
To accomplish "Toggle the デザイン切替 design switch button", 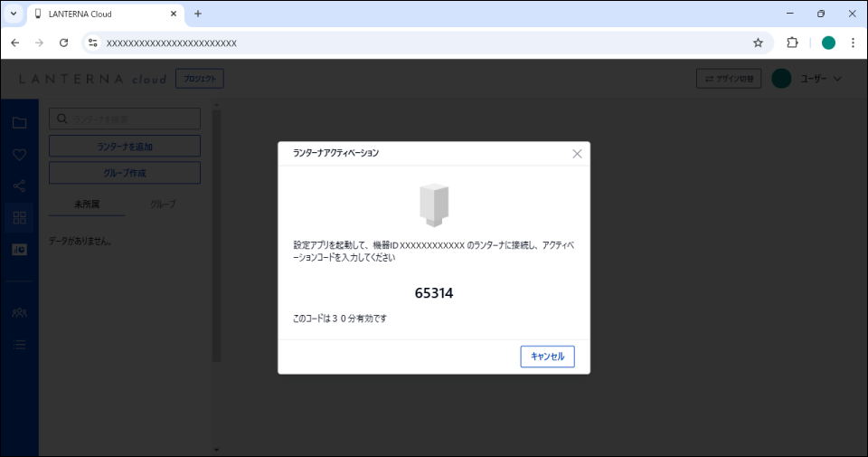I will tap(729, 79).
